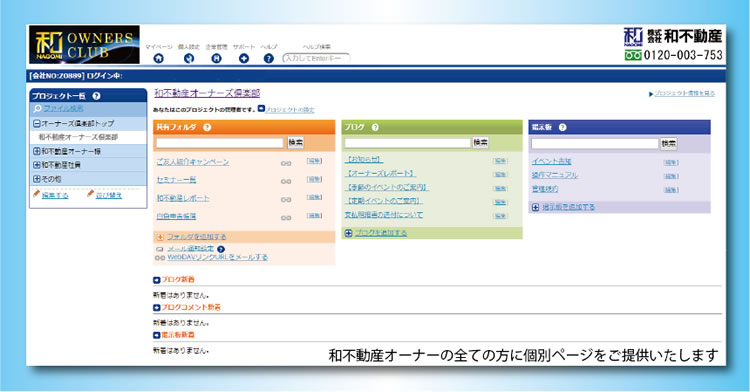Focus 掲示板 search field
Viewport: 750px width, 392px height.
595,143
